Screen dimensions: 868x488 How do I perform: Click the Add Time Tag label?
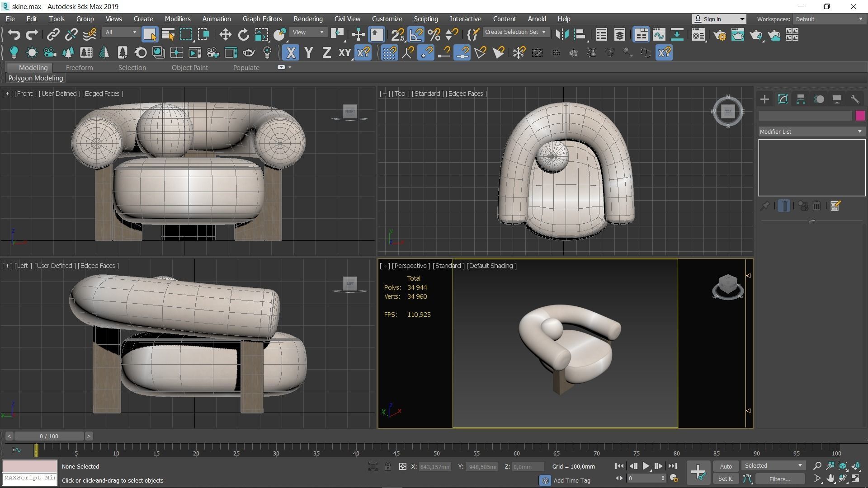point(572,480)
